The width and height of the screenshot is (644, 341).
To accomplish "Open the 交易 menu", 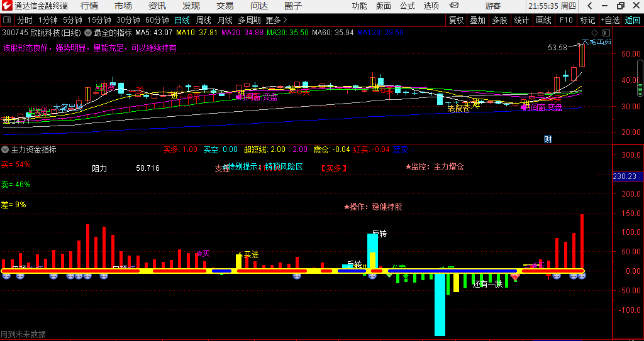I will pos(225,6).
